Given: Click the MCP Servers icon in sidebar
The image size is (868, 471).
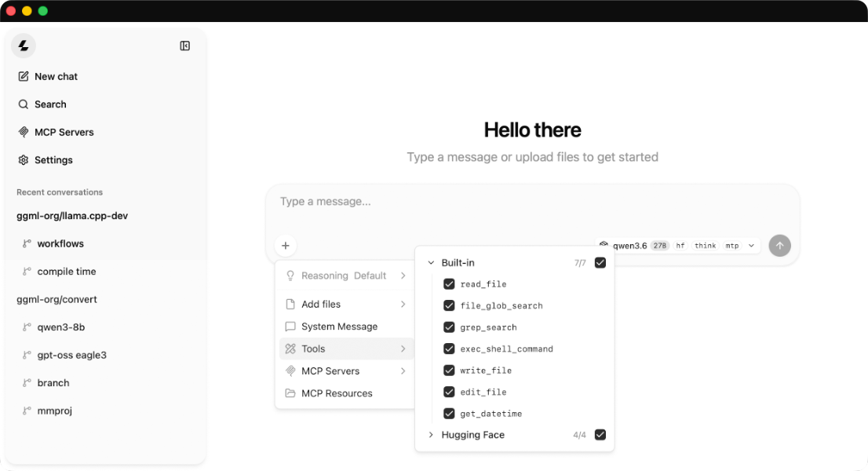Looking at the screenshot, I should [x=24, y=132].
